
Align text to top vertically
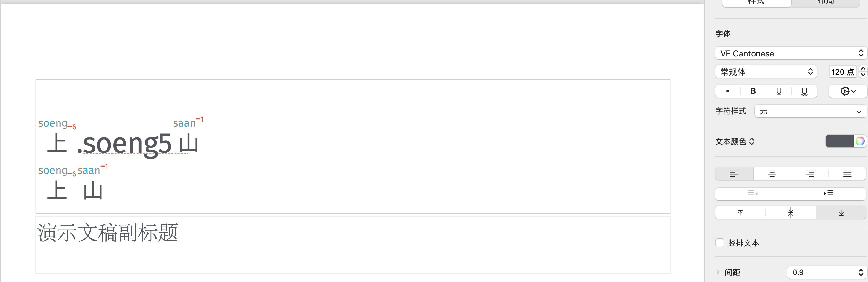pos(740,213)
